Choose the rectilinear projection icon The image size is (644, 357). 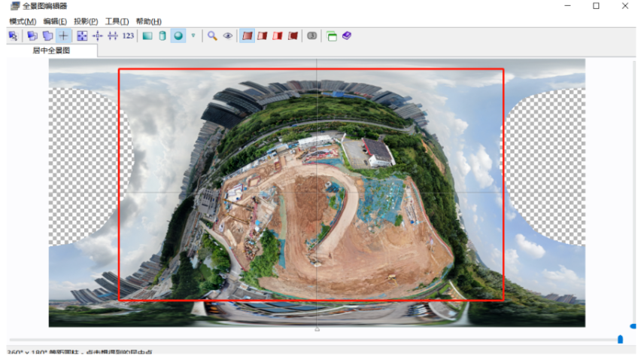[x=147, y=36]
